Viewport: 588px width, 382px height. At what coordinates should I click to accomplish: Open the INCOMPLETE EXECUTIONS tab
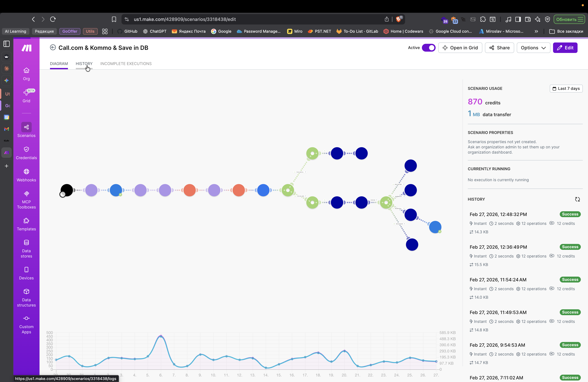pos(126,64)
